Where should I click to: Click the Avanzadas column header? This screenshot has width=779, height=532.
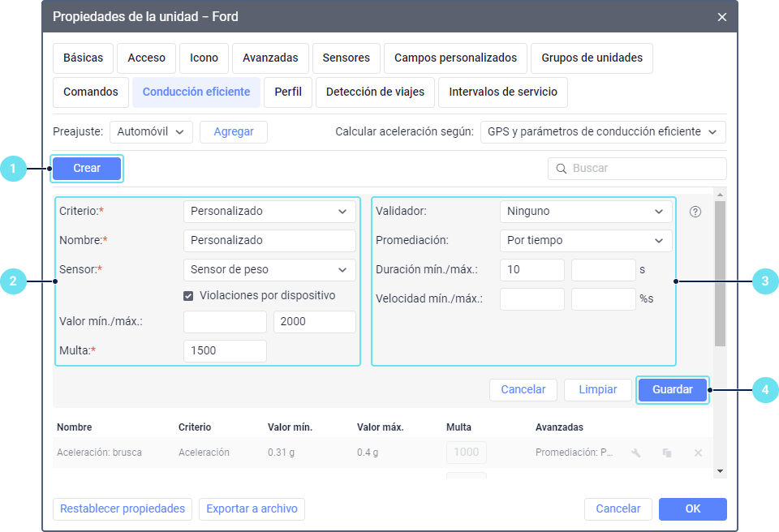point(559,427)
